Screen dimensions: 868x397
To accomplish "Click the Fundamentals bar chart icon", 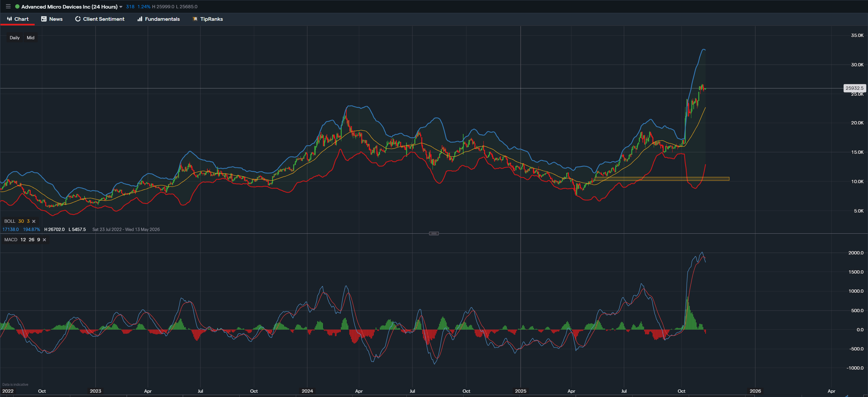I will click(x=140, y=19).
